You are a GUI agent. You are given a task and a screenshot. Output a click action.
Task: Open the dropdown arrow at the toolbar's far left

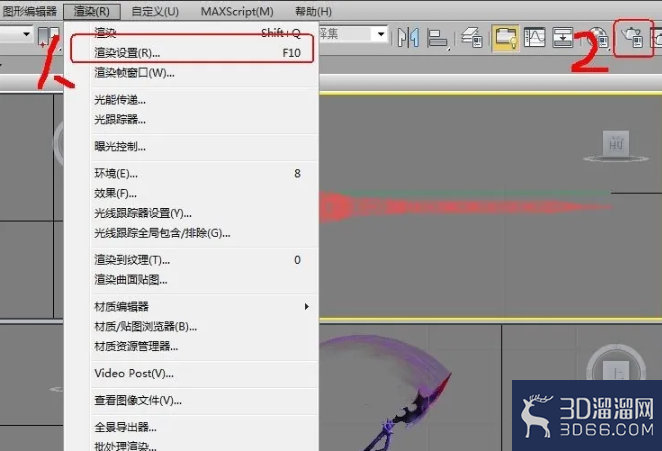point(26,34)
